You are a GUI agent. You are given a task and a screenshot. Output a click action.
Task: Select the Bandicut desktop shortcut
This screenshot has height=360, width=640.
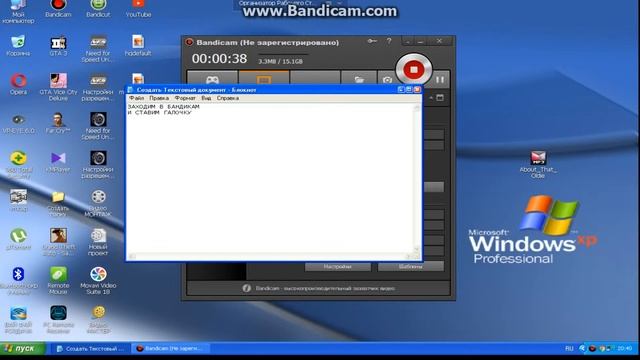pyautogui.click(x=98, y=9)
